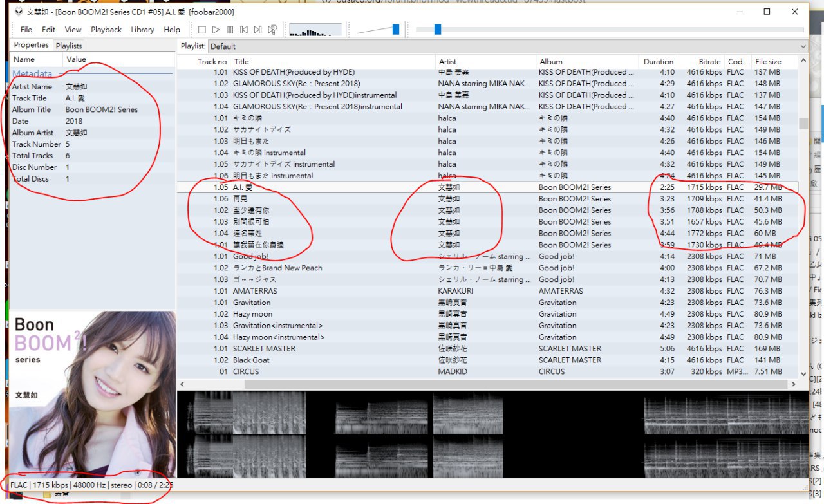This screenshot has height=504, width=824.
Task: Switch to the Playlists tab
Action: [69, 46]
